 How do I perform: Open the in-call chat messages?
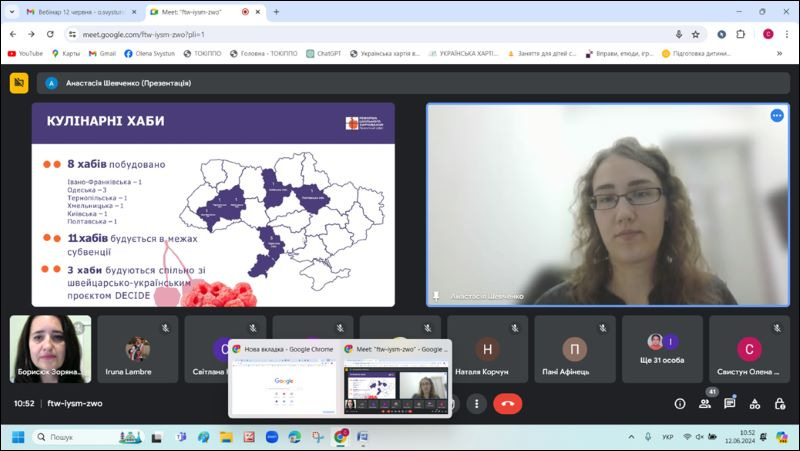730,404
